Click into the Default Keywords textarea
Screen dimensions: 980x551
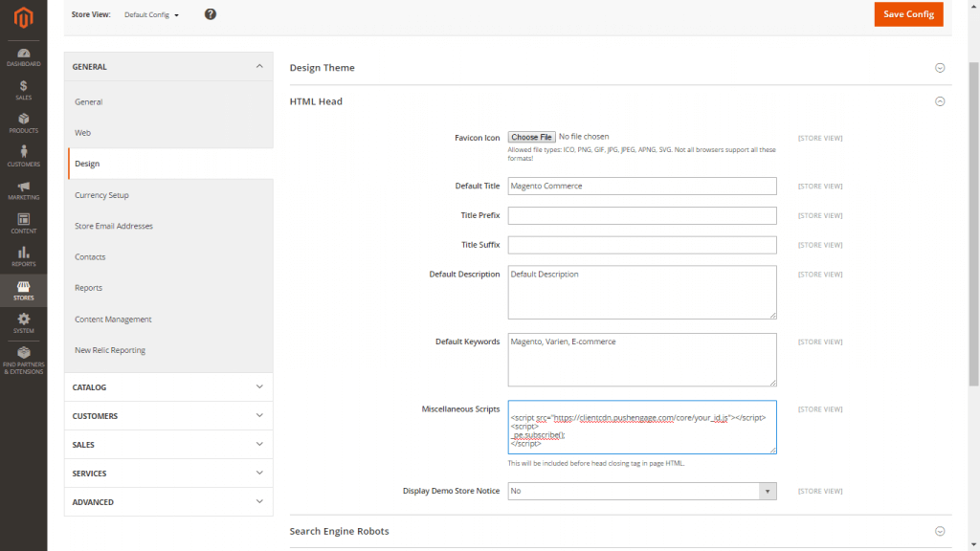[x=642, y=360]
